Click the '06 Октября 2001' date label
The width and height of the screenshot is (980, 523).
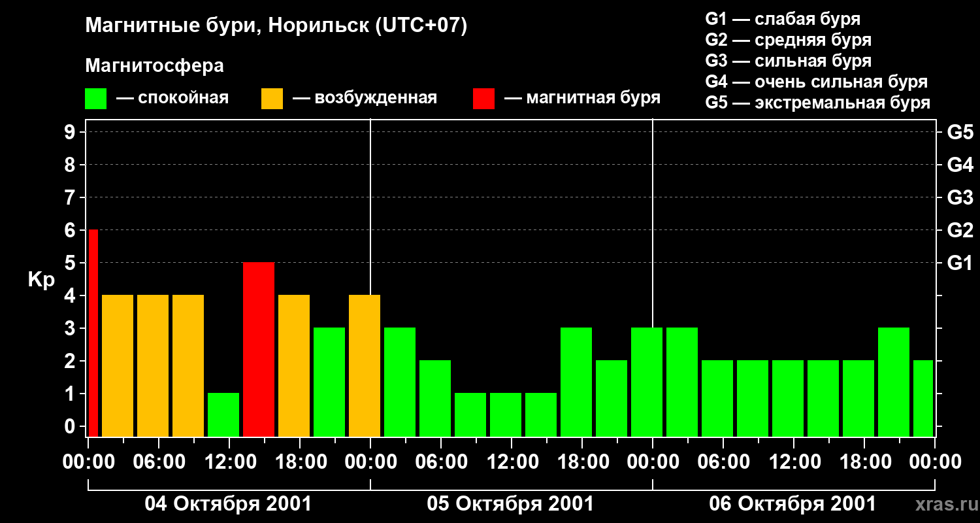click(792, 504)
